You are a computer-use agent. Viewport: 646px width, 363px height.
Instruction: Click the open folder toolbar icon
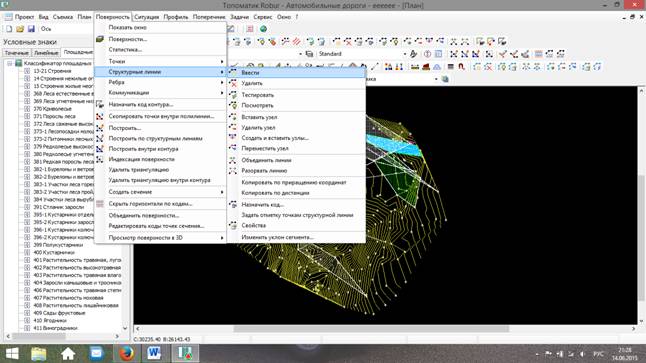click(x=20, y=29)
